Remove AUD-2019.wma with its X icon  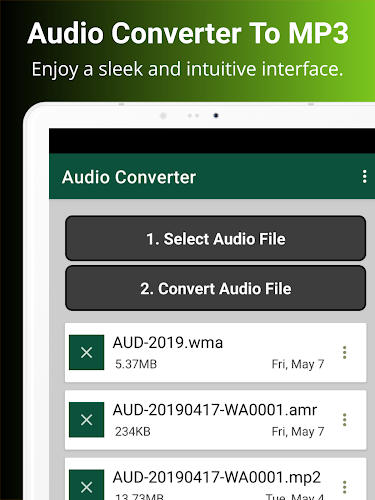pyautogui.click(x=86, y=352)
